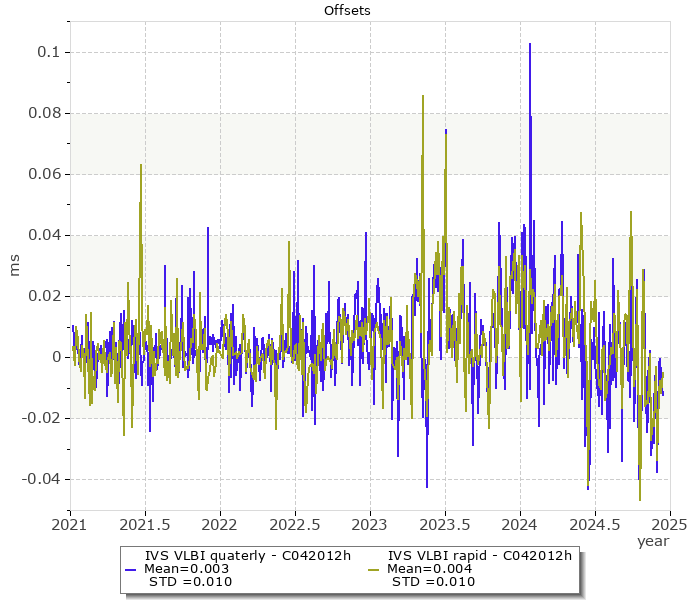This screenshot has width=700, height=600.
Task: Click the "Mean=0.004" legend text
Action: click(x=431, y=569)
